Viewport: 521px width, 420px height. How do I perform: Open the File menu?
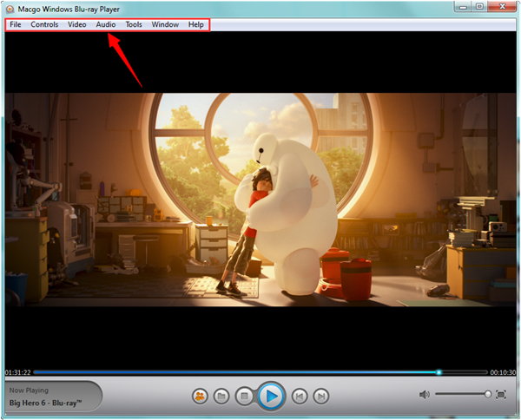[x=16, y=24]
